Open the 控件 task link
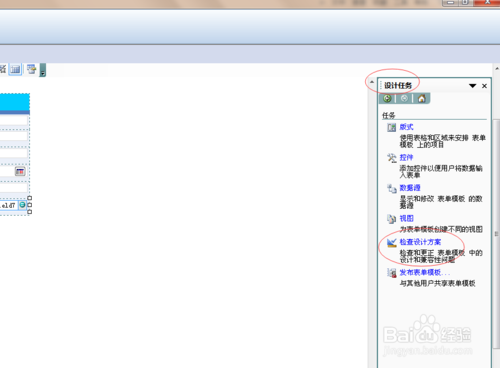This screenshot has height=368, width=500. tap(406, 157)
